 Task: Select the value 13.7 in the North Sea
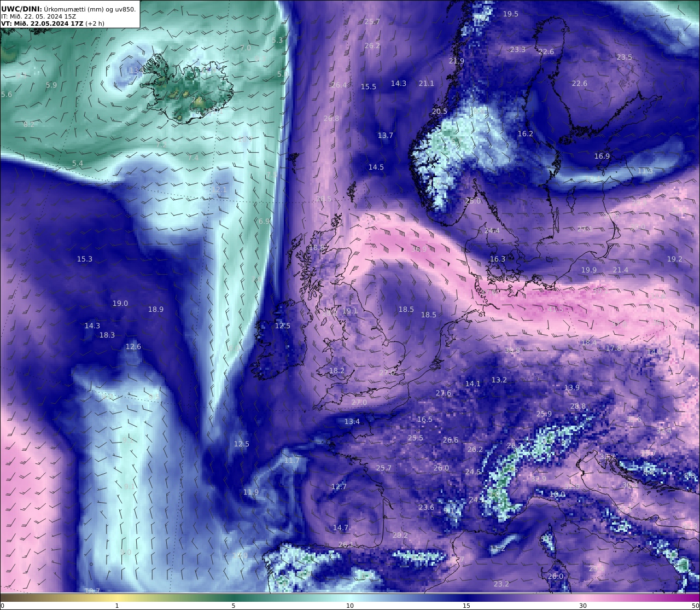(x=386, y=135)
